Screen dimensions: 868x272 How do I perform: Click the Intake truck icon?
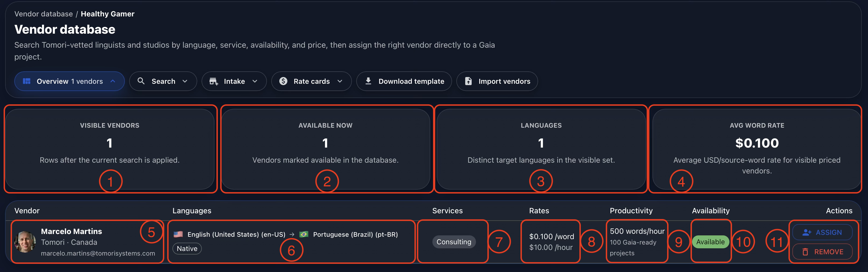(214, 81)
